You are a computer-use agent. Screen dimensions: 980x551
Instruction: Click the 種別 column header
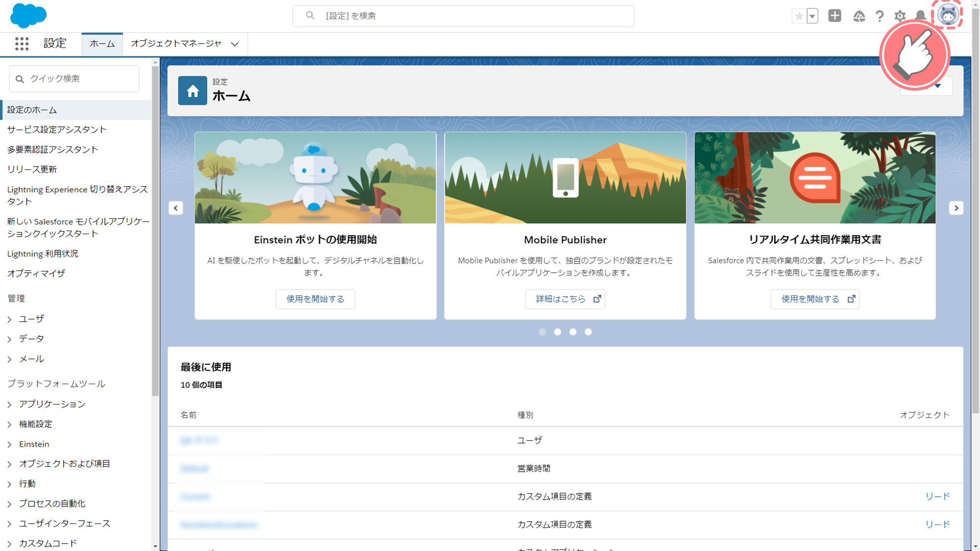coord(525,415)
